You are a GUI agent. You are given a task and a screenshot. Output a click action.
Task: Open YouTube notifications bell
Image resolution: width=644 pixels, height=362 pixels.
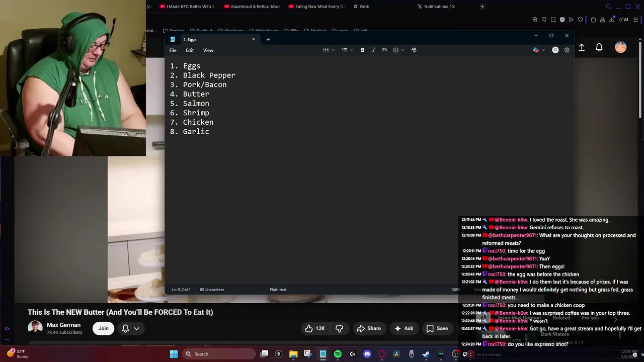[599, 47]
